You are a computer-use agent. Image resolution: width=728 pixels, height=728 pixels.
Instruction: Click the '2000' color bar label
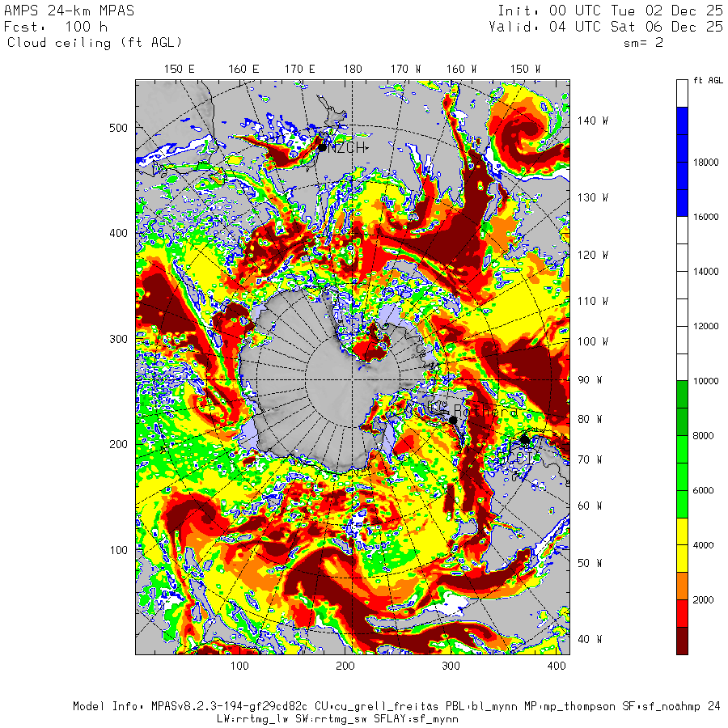pyautogui.click(x=704, y=600)
